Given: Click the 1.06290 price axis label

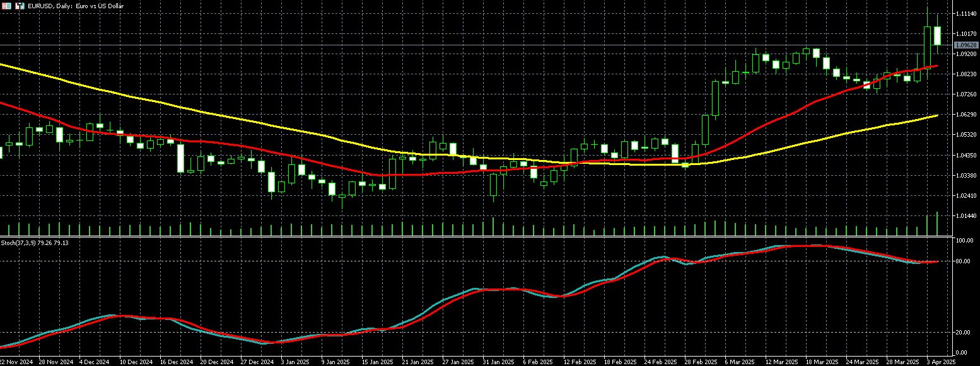Looking at the screenshot, I should tap(965, 115).
